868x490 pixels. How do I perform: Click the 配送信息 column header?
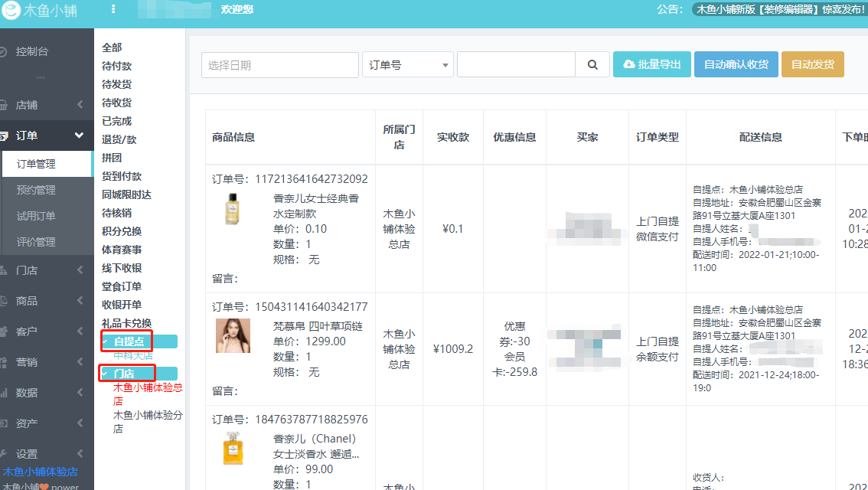(x=761, y=137)
